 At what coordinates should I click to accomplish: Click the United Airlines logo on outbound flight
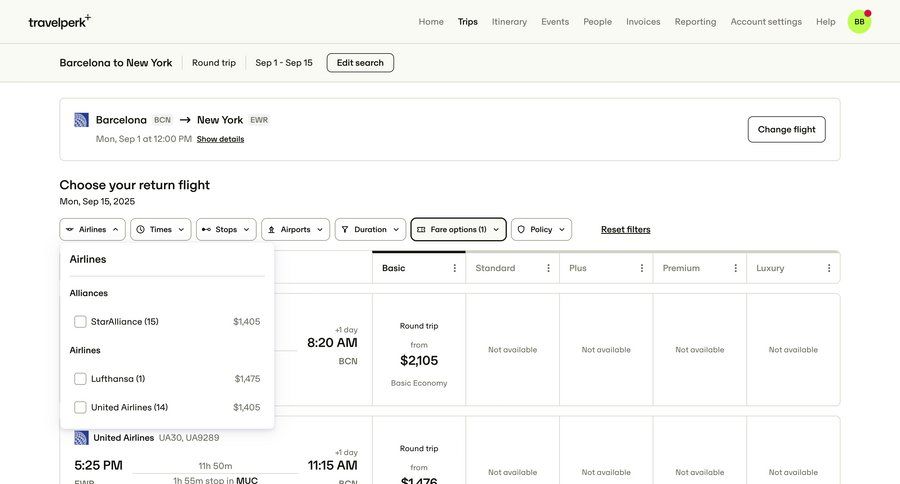tap(82, 120)
